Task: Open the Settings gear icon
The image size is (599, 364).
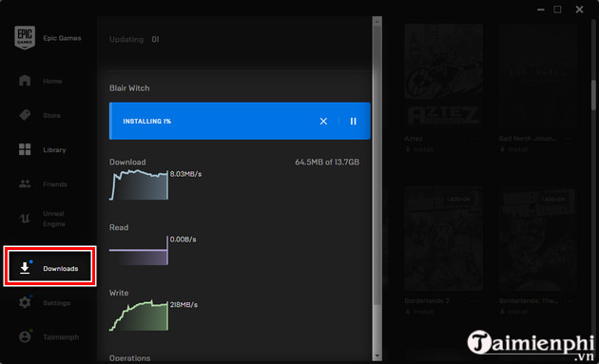Action: [25, 302]
